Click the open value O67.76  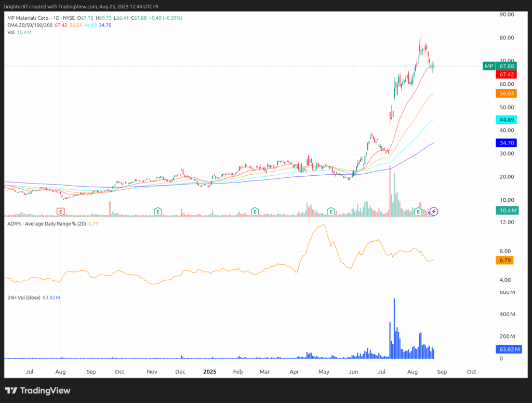(85, 18)
